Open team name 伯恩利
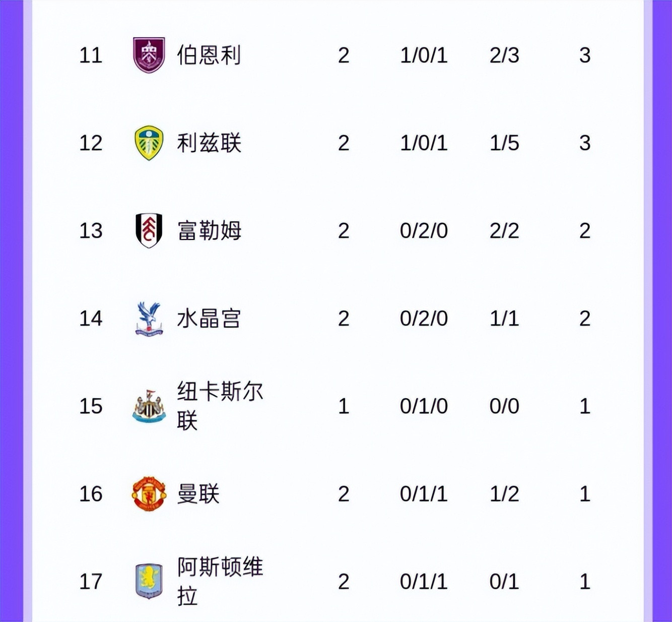Viewport: 672px width, 622px height. [x=209, y=55]
